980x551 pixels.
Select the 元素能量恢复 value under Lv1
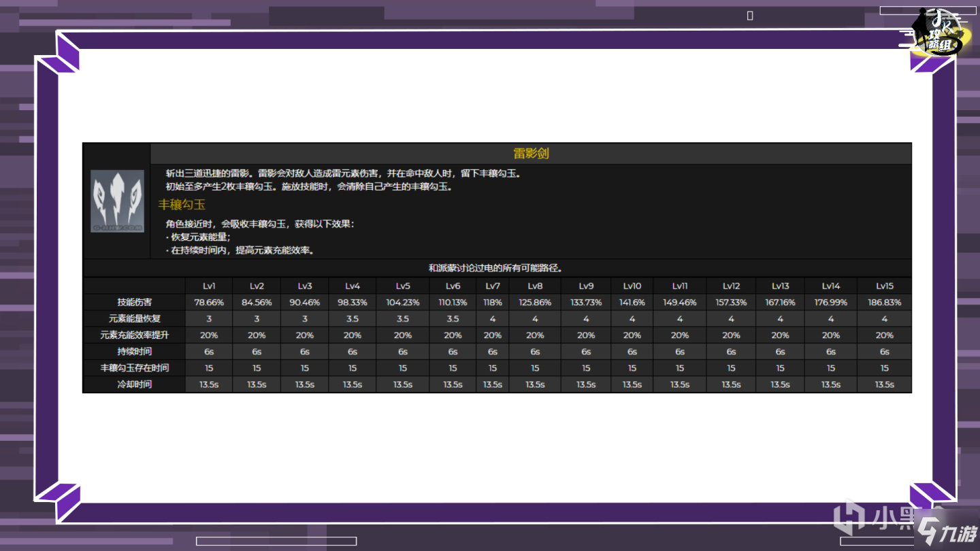pyautogui.click(x=209, y=319)
